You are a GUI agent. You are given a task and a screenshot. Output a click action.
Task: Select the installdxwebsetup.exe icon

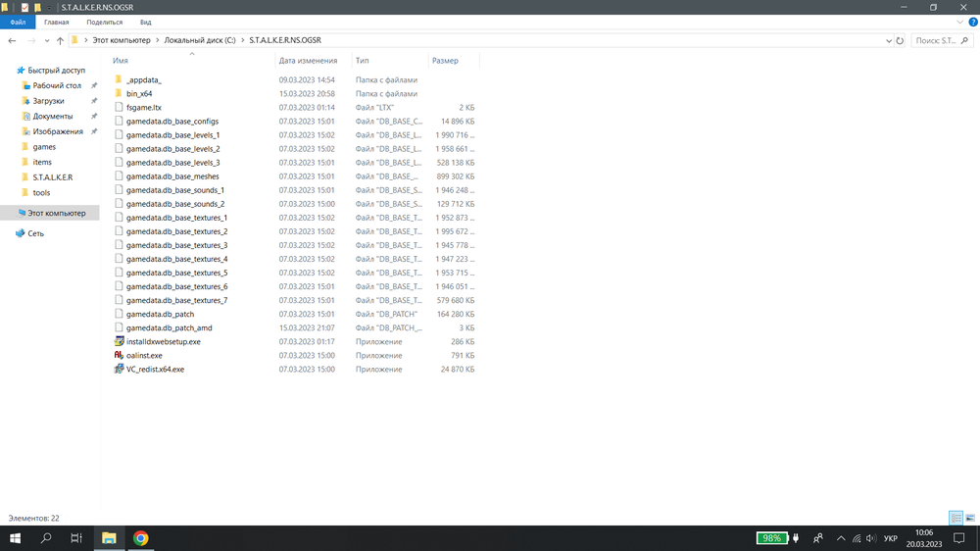[x=119, y=341]
